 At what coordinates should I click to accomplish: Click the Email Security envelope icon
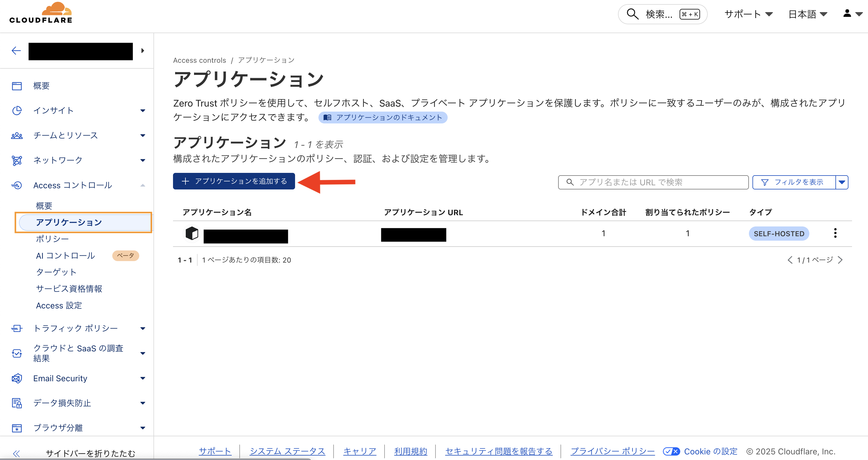(x=17, y=378)
